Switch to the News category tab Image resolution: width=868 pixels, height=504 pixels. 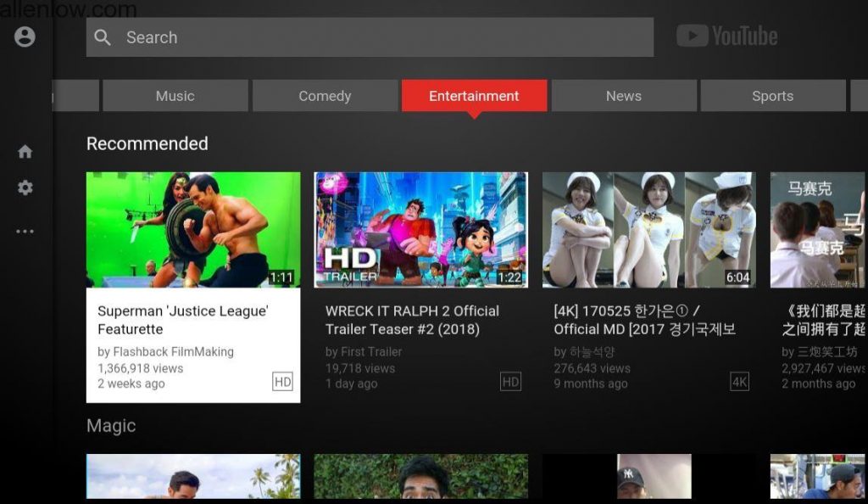click(624, 96)
